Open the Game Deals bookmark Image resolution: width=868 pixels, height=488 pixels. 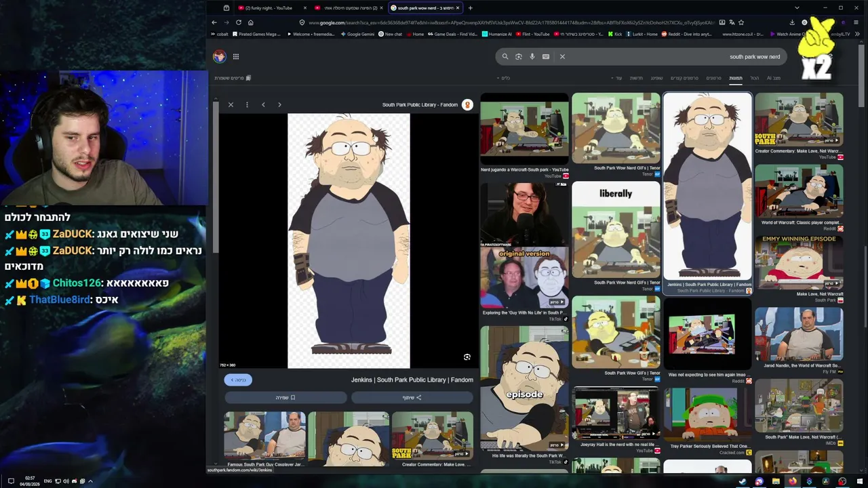tap(452, 34)
